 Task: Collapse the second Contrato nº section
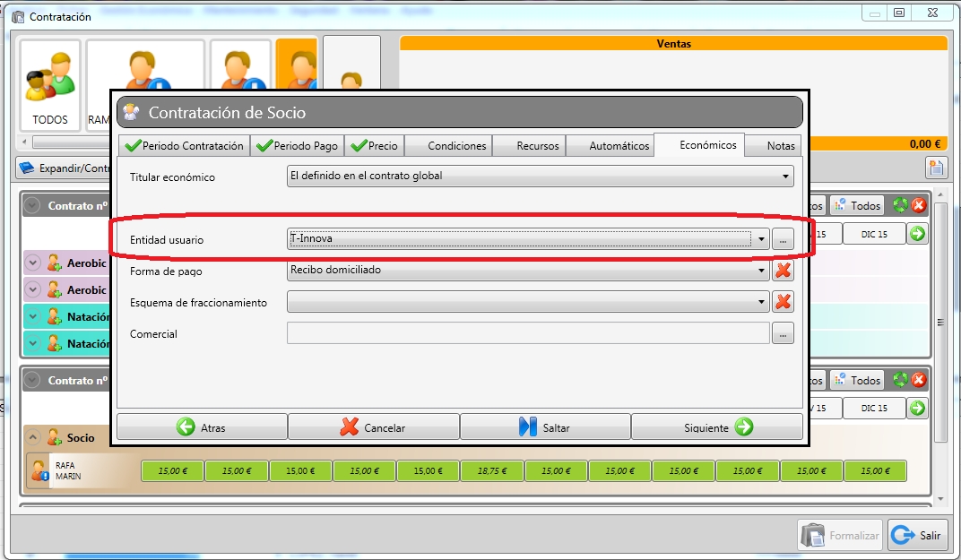32,381
